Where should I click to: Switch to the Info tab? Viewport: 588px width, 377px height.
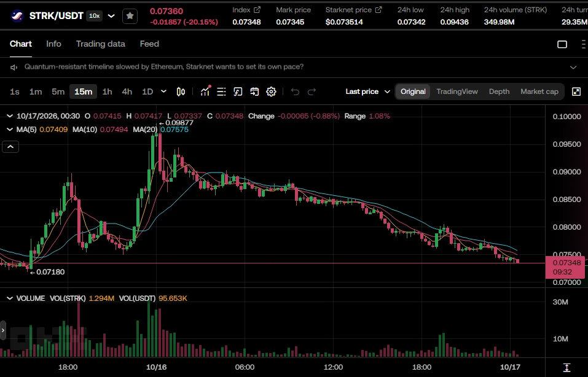pyautogui.click(x=53, y=44)
